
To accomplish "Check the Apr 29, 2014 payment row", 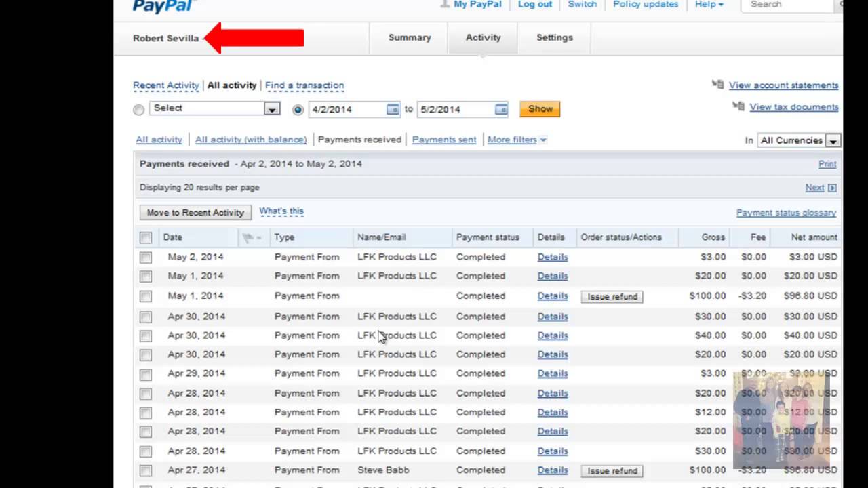I will (146, 374).
